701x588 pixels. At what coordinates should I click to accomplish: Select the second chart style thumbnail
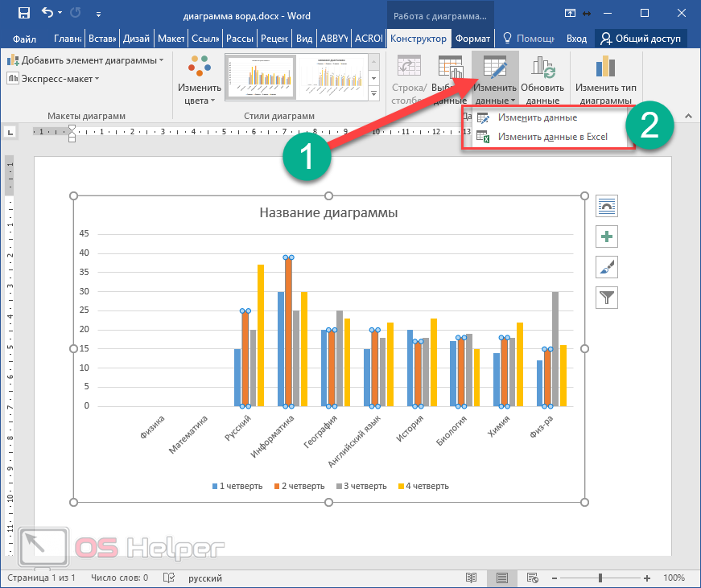(x=334, y=77)
